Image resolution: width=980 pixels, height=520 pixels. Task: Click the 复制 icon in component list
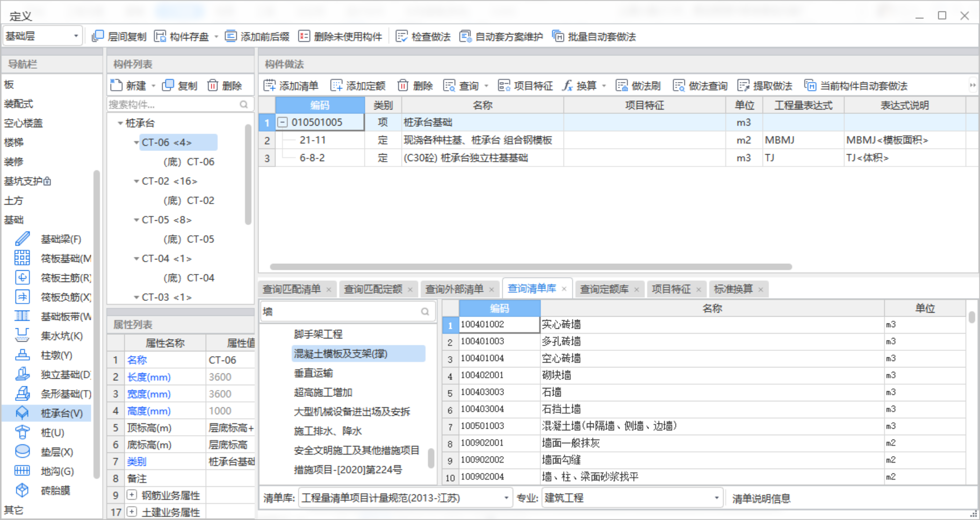point(168,85)
